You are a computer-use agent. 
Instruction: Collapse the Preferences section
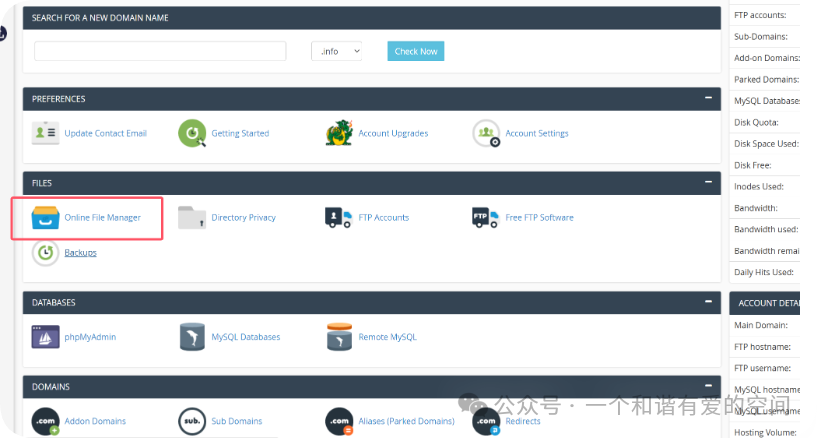pyautogui.click(x=708, y=98)
